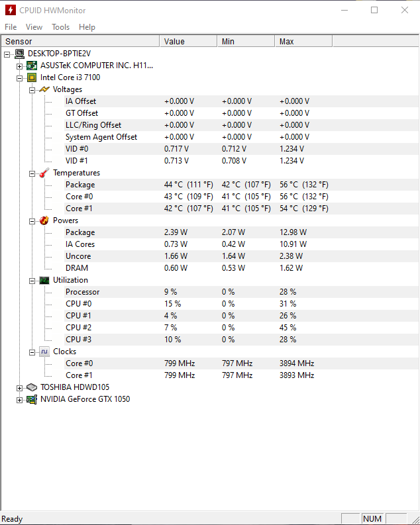Click the TOSHIBA hard drive icon
The image size is (420, 525).
pos(32,387)
